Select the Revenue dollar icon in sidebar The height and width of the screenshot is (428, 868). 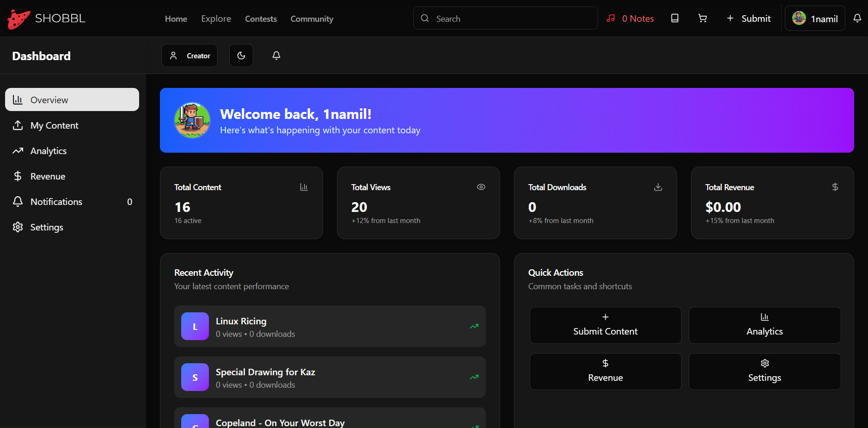tap(18, 176)
